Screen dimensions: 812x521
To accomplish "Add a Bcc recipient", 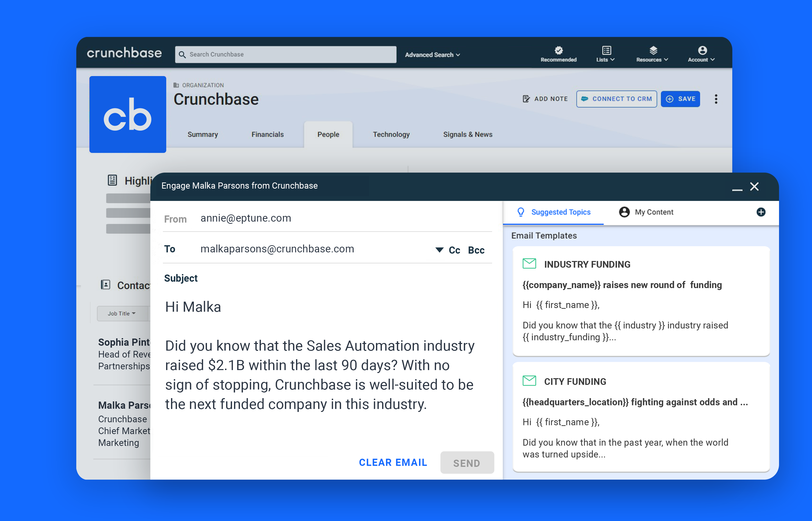I will [476, 250].
